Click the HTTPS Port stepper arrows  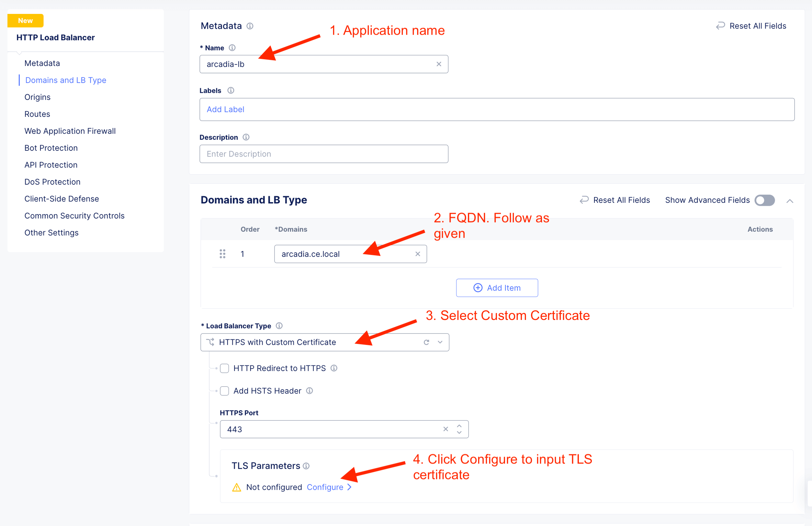pyautogui.click(x=459, y=429)
